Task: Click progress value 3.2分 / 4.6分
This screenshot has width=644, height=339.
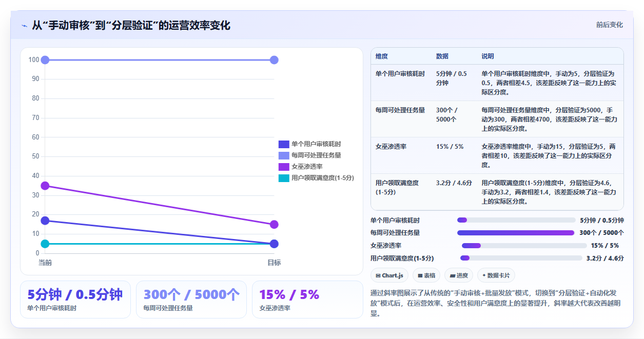Action: coord(605,258)
